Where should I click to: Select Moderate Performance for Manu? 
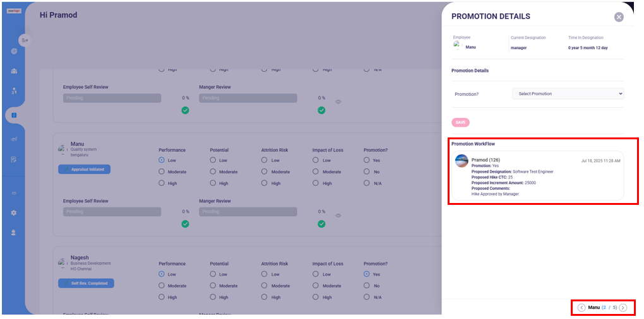click(162, 172)
